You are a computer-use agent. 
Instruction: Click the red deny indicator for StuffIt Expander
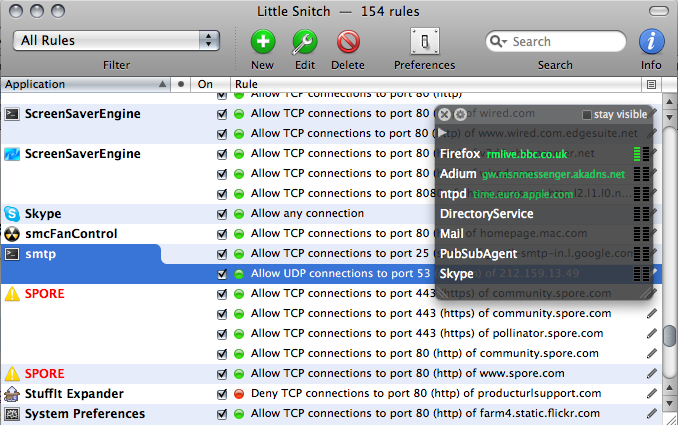[x=239, y=394]
